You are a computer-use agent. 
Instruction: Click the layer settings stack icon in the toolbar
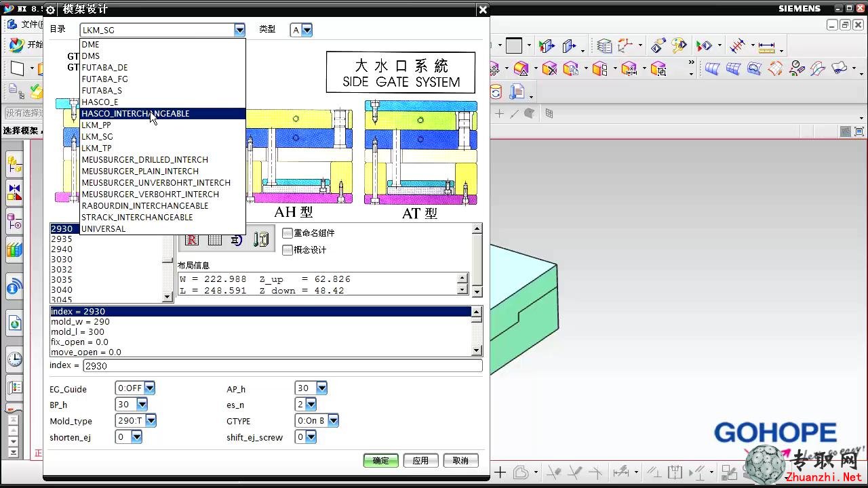click(604, 46)
